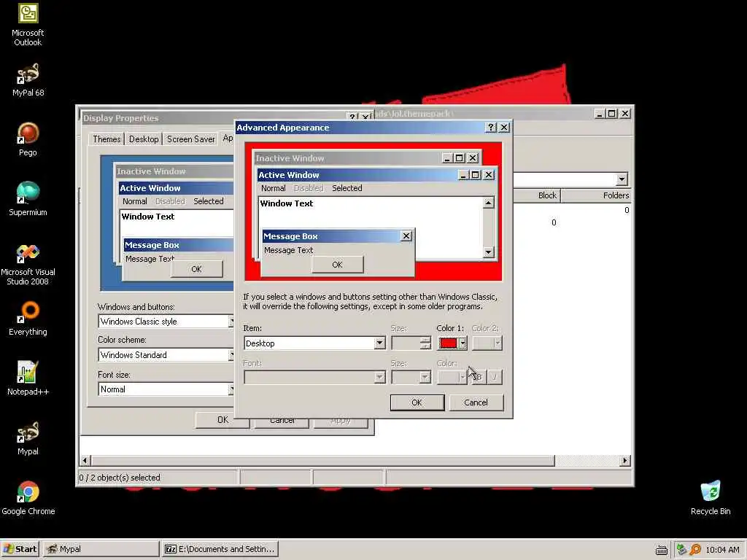
Task: Select the Google Chrome desktop icon
Action: click(28, 498)
